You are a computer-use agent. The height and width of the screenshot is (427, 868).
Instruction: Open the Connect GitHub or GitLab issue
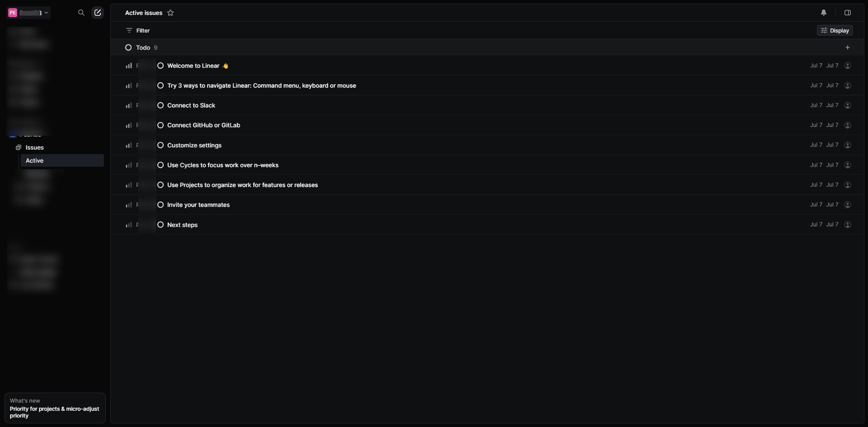click(203, 125)
